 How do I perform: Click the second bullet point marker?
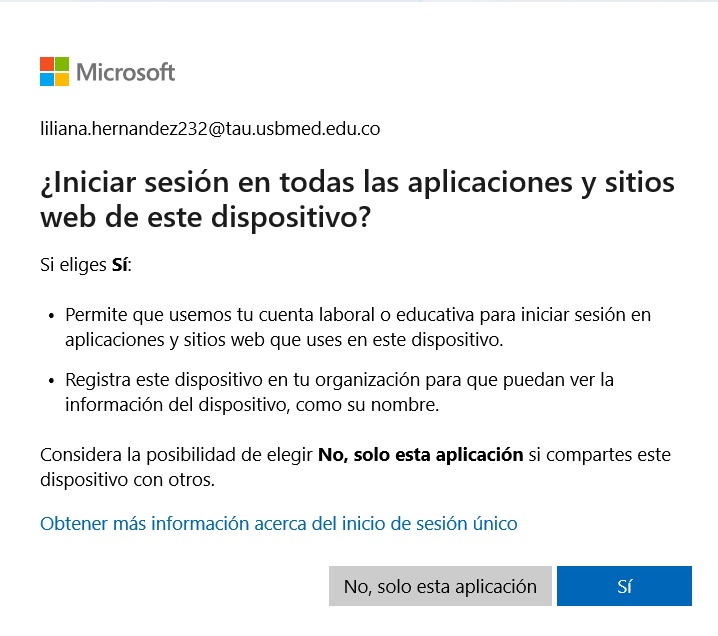coord(51,381)
